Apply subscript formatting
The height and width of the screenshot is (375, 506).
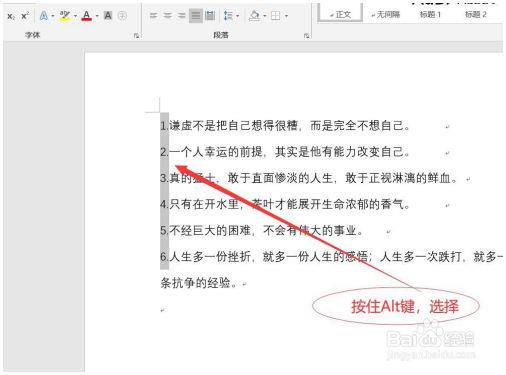point(11,16)
